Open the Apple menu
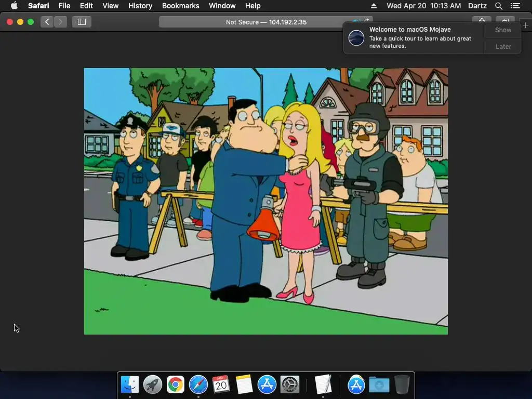The width and height of the screenshot is (532, 399). [x=14, y=6]
